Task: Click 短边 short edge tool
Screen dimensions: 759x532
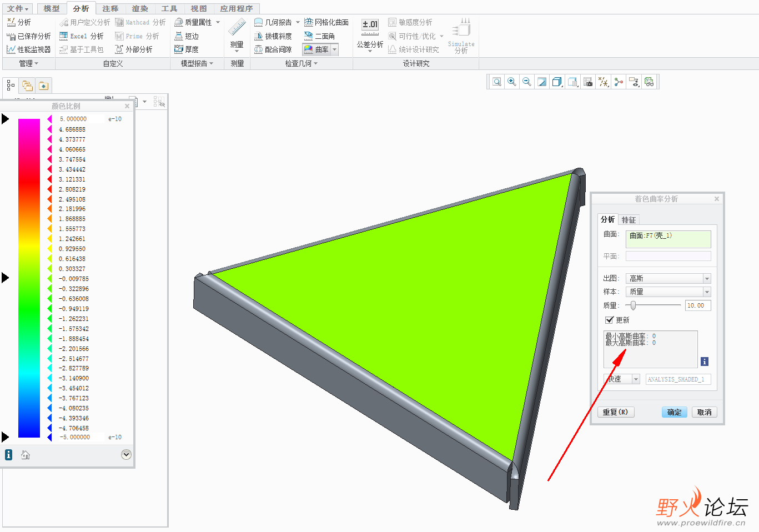Action: point(186,36)
